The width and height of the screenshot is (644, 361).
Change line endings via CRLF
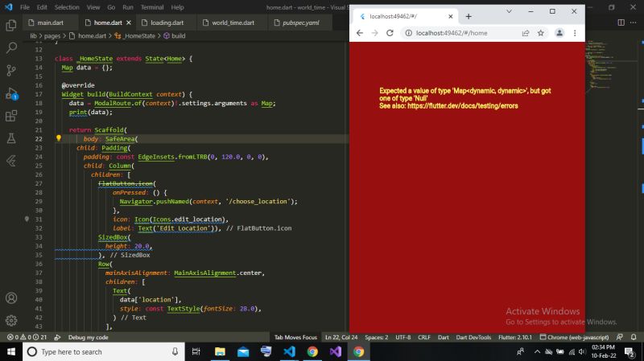click(x=424, y=337)
